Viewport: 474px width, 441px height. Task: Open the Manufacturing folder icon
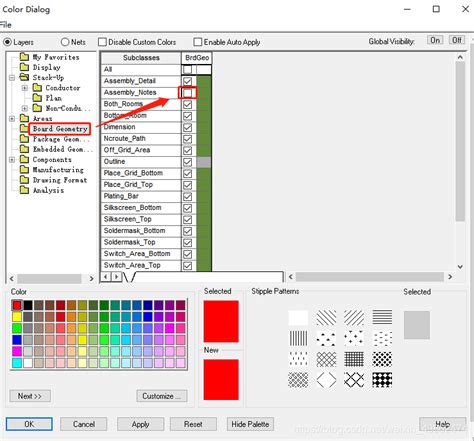(24, 169)
